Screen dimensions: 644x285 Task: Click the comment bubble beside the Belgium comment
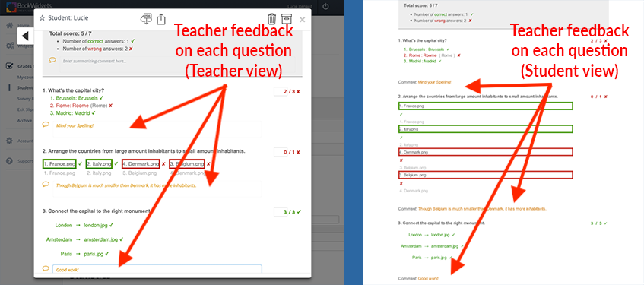click(46, 185)
